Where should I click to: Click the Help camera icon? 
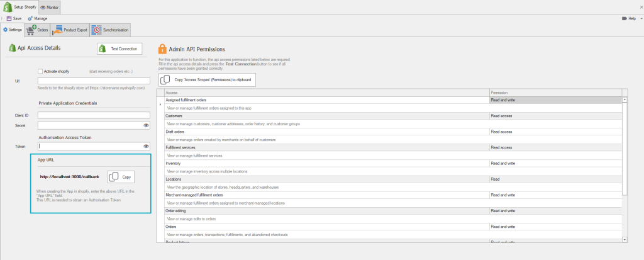(625, 18)
